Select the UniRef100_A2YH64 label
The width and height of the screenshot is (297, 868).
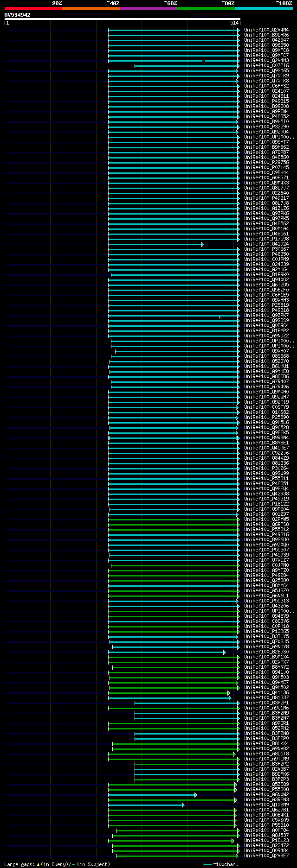tap(266, 270)
